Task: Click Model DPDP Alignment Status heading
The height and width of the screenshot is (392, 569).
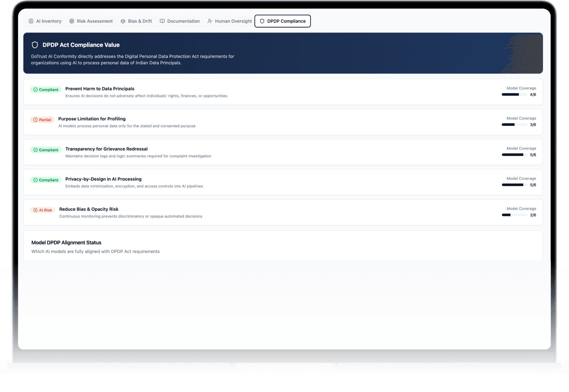Action: tap(66, 243)
